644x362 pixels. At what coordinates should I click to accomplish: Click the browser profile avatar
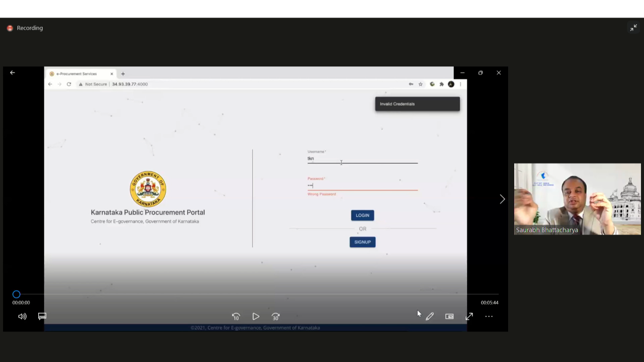[451, 84]
